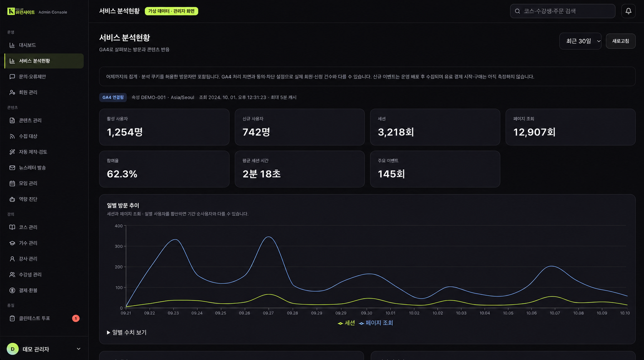Click the 코스·수강생·주문 검색 search field
Screen dimensions: 644x360
563,11
